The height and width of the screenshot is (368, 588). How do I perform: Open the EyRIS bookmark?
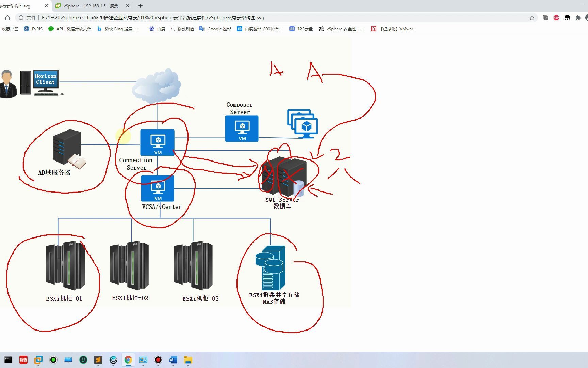[33, 29]
